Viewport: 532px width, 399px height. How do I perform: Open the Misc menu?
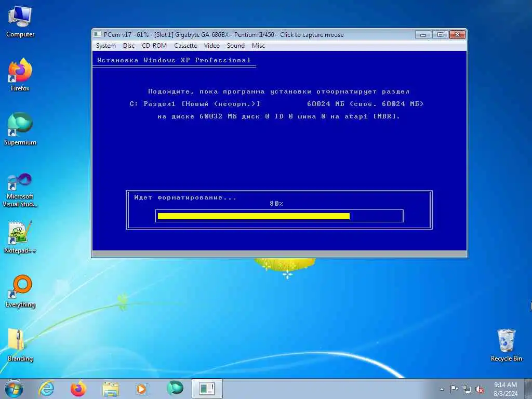[x=258, y=46]
